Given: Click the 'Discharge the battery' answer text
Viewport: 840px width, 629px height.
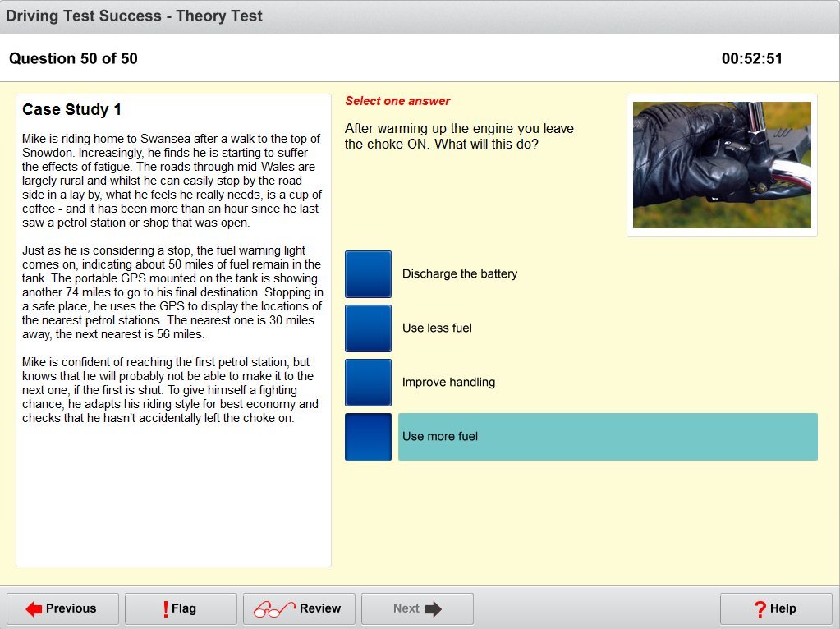Looking at the screenshot, I should (x=460, y=273).
